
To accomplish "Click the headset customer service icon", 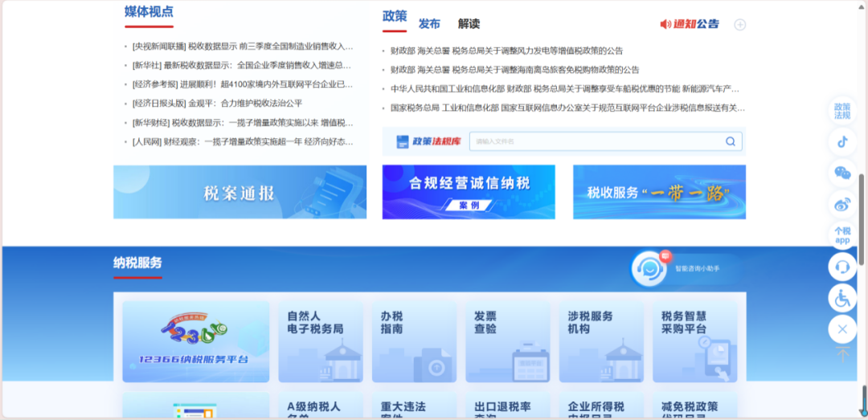I will point(842,267).
